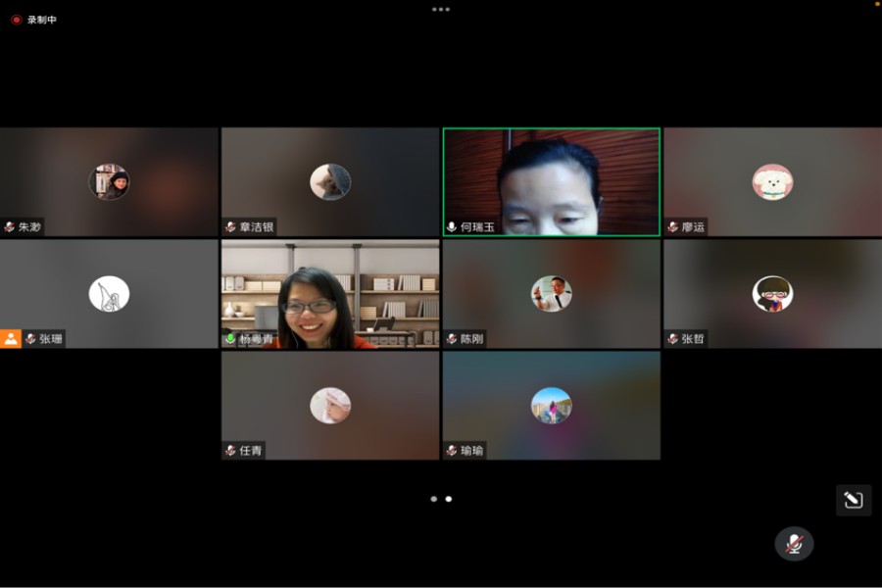Click the orange host icon beside 张珊
Image resolution: width=882 pixels, height=588 pixels.
coord(11,339)
